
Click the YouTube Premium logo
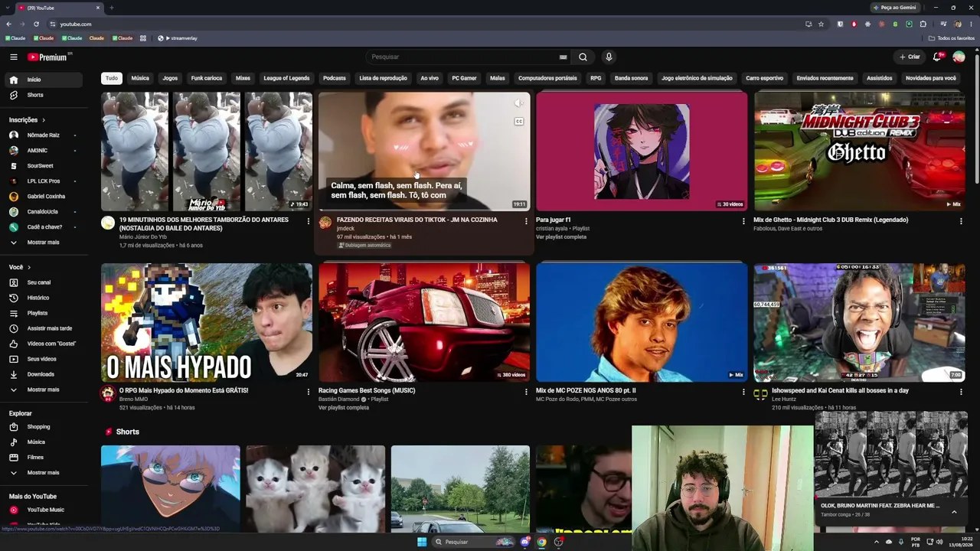pos(49,57)
